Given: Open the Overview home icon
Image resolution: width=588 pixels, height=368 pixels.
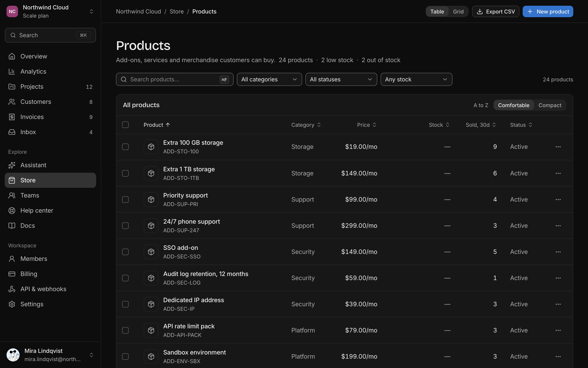Looking at the screenshot, I should [x=12, y=56].
